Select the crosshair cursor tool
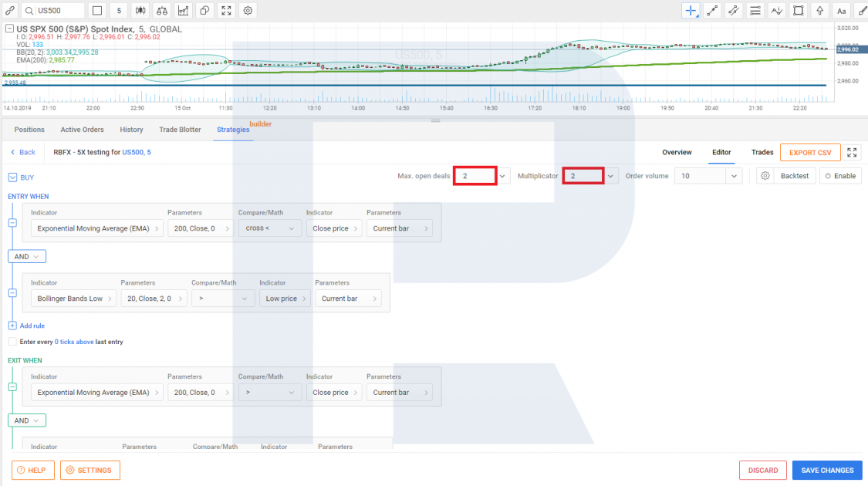 [691, 11]
